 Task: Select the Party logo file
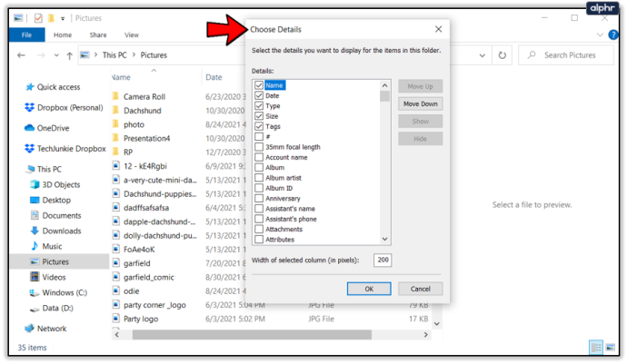pos(141,319)
